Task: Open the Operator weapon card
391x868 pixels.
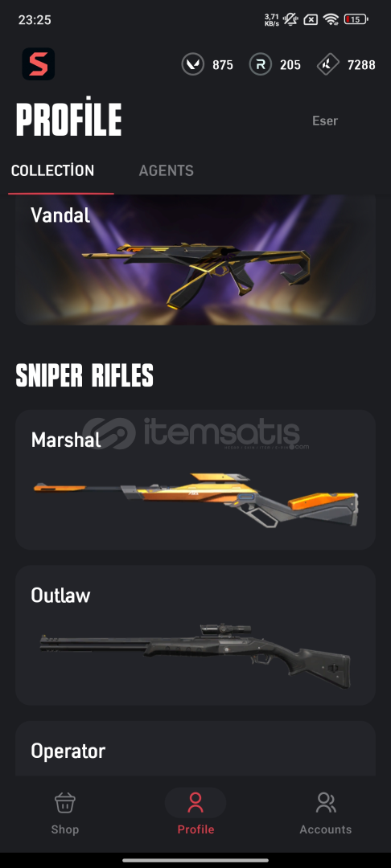Action: point(195,748)
